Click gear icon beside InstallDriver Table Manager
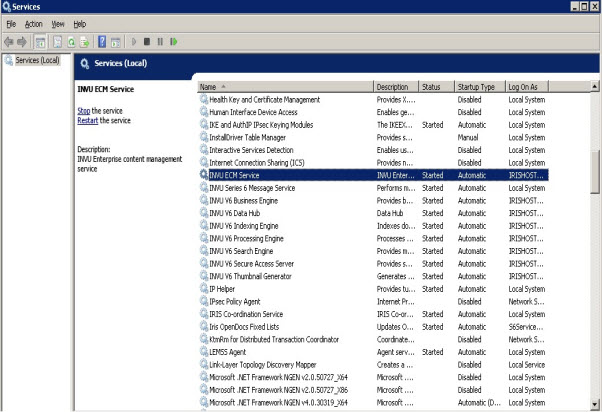This screenshot has width=602, height=412. point(204,137)
